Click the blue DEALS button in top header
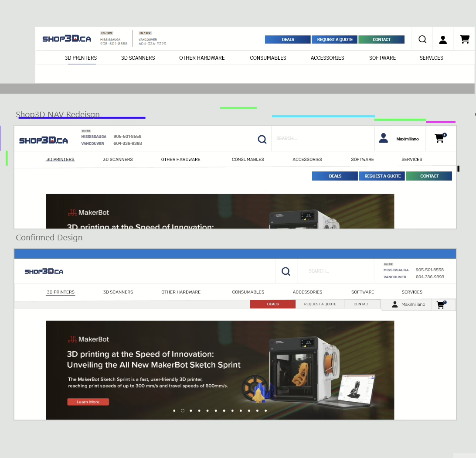The width and height of the screenshot is (476, 458). pos(288,40)
